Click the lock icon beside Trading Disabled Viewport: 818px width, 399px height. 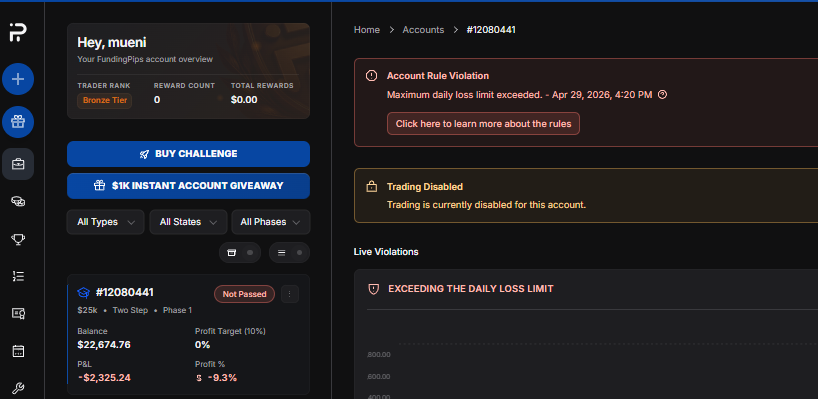(371, 186)
